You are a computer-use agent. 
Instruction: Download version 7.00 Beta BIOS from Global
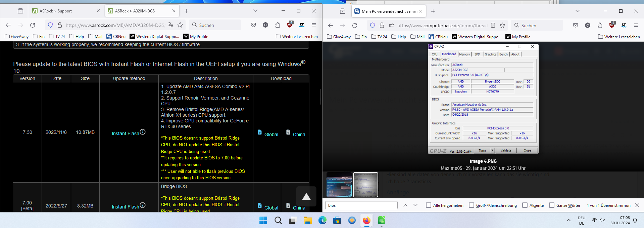[x=268, y=207]
